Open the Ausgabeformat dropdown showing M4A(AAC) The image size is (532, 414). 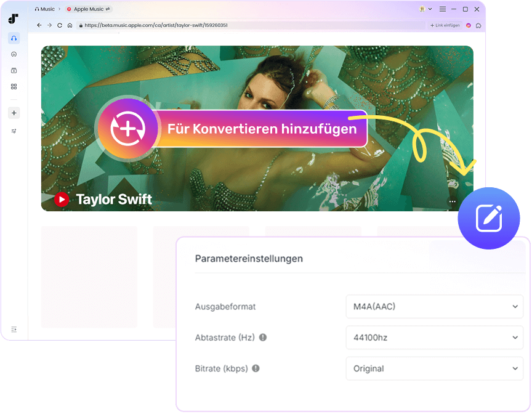coord(434,307)
